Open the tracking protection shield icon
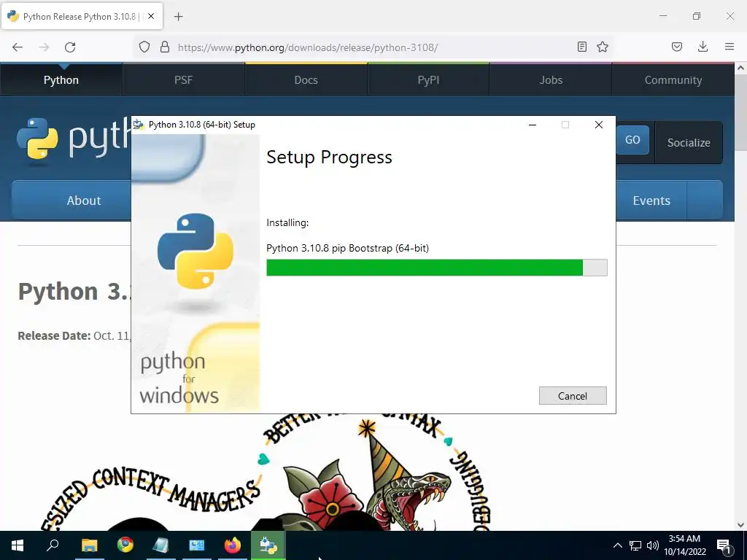 144,47
